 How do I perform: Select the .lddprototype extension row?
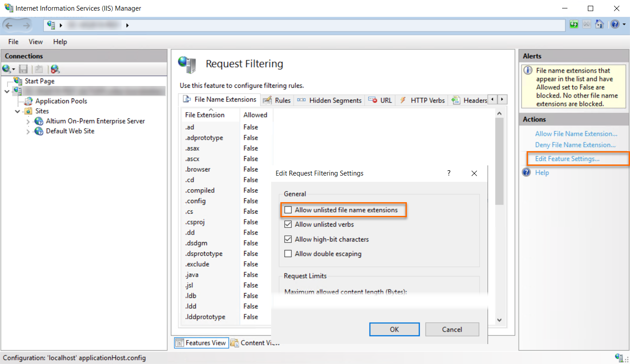pos(227,317)
